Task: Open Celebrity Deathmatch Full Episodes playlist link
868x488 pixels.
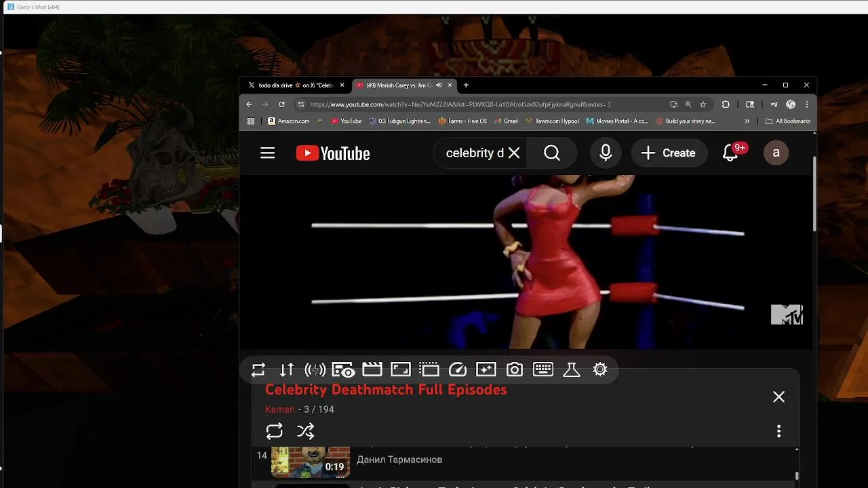Action: (386, 390)
